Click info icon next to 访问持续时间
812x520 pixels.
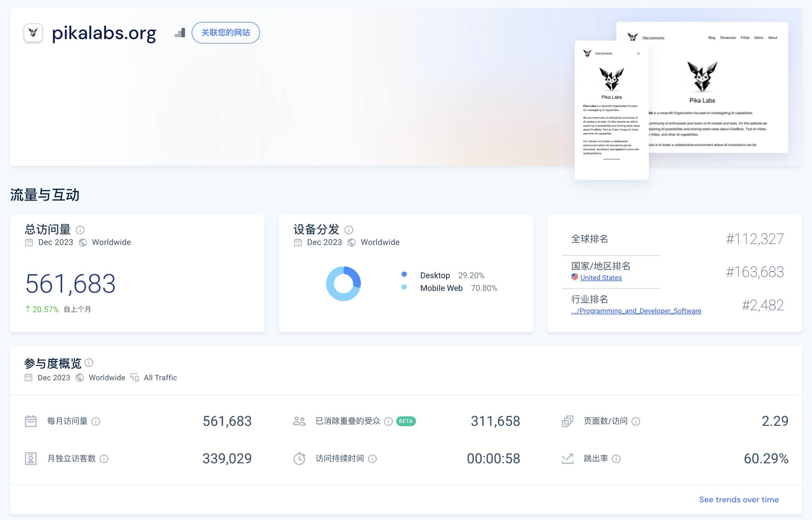(372, 459)
